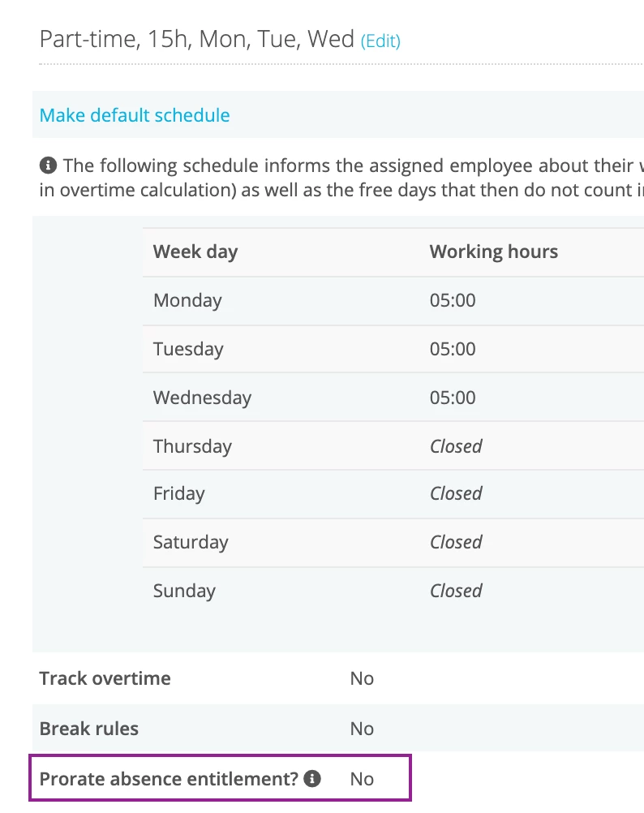The image size is (644, 813).
Task: Select the Monday row
Action: pyautogui.click(x=393, y=301)
